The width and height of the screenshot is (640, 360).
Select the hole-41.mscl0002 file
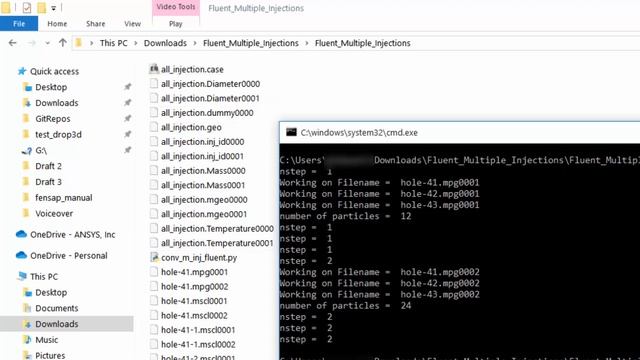pyautogui.click(x=194, y=316)
